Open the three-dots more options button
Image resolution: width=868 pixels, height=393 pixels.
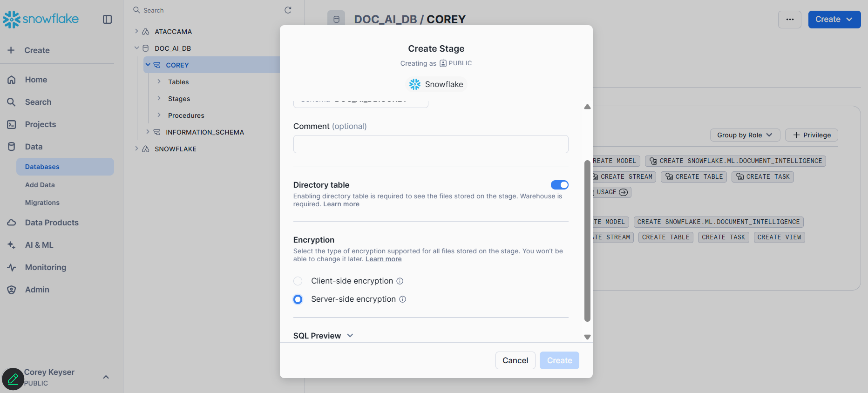pos(790,20)
